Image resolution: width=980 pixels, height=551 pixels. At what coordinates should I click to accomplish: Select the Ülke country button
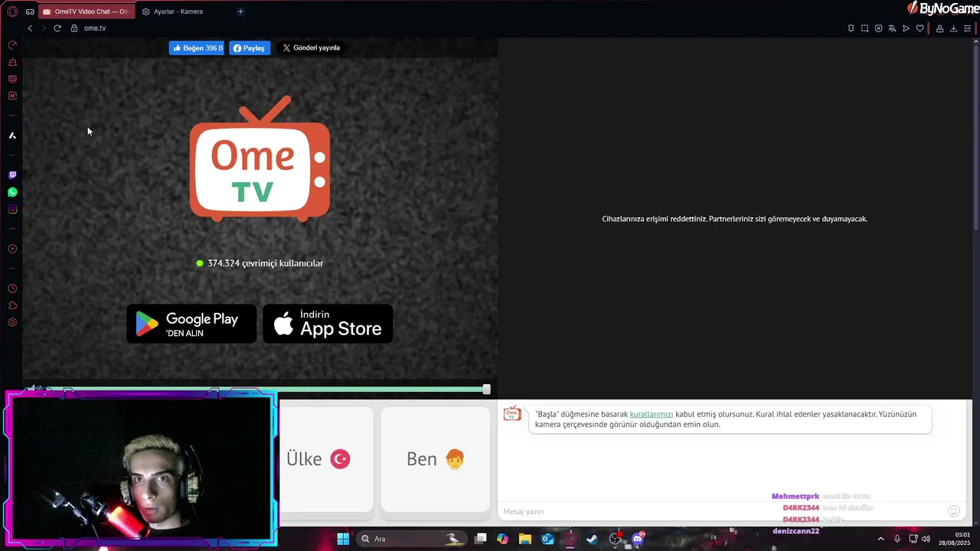click(326, 459)
